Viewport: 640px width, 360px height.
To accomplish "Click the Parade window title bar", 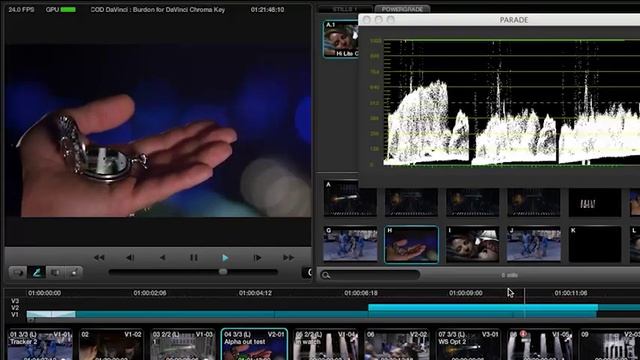I will click(x=499, y=20).
